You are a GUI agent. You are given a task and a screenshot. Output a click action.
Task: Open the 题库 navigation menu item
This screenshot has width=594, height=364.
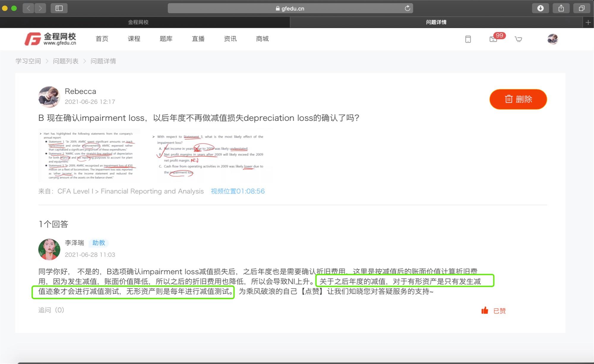(x=166, y=39)
